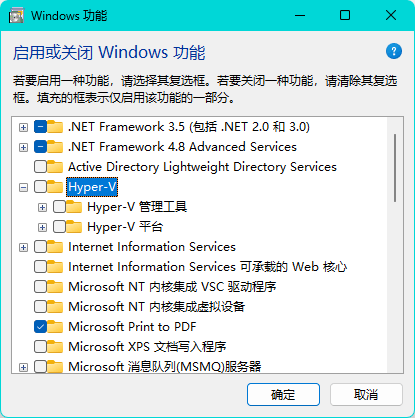The image size is (415, 418).
Task: Click the folder icon beside Hyper-V 管理工具
Action: 74,207
